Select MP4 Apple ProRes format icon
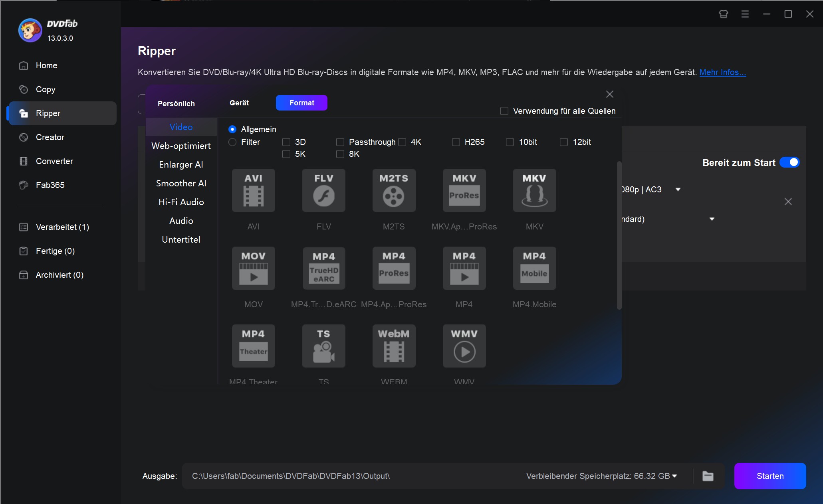 tap(394, 268)
